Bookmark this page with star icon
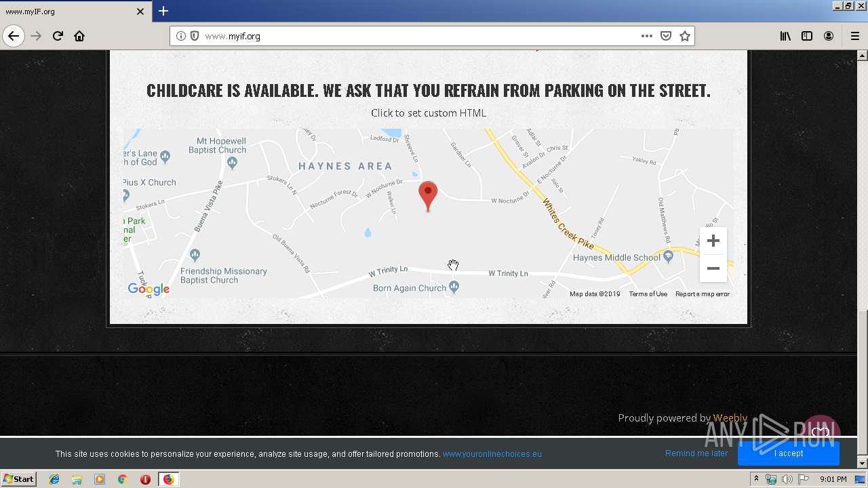 click(x=685, y=36)
